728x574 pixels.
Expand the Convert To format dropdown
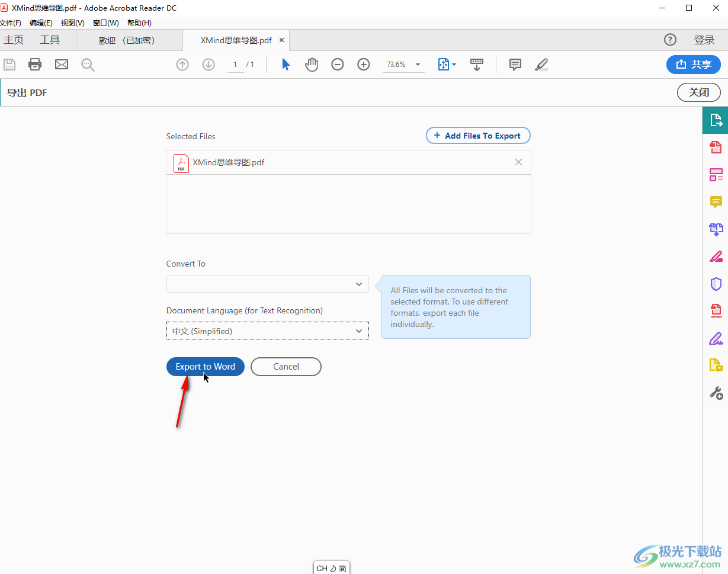click(x=268, y=284)
